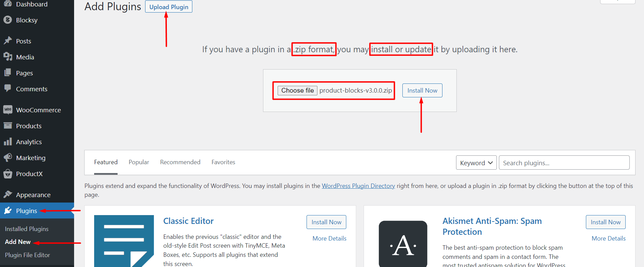
Task: Click the Dashboard gauge icon
Action: (8, 4)
